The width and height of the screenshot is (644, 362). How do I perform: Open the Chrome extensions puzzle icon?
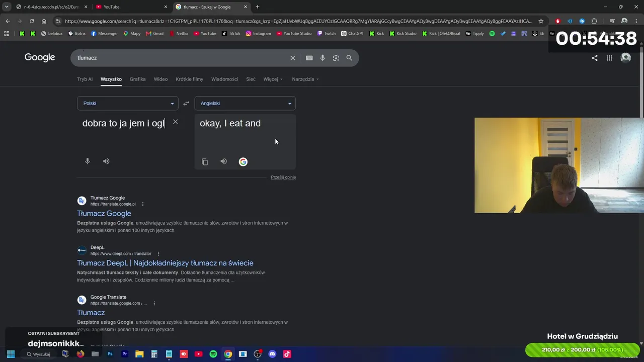594,21
